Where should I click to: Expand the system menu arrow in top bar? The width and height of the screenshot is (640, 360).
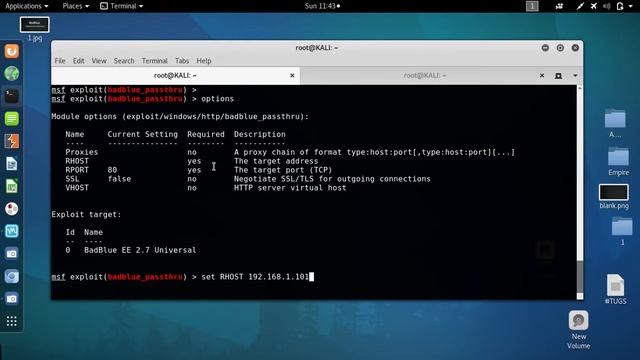tap(631, 6)
